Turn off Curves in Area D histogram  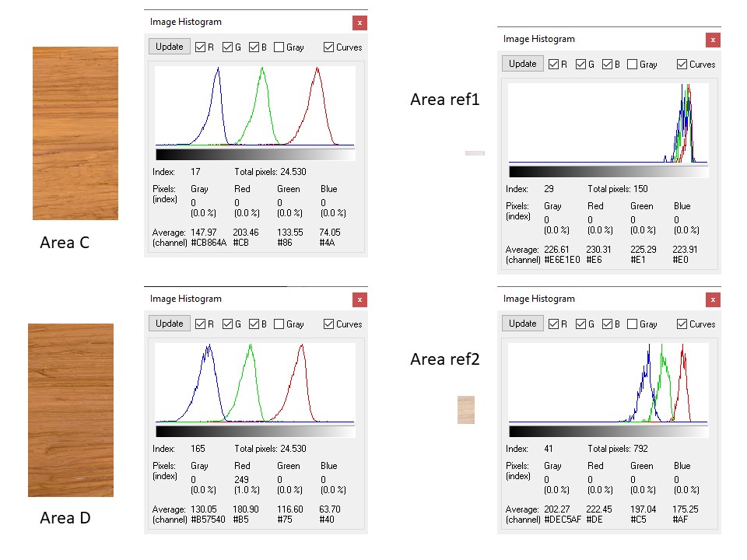329,324
